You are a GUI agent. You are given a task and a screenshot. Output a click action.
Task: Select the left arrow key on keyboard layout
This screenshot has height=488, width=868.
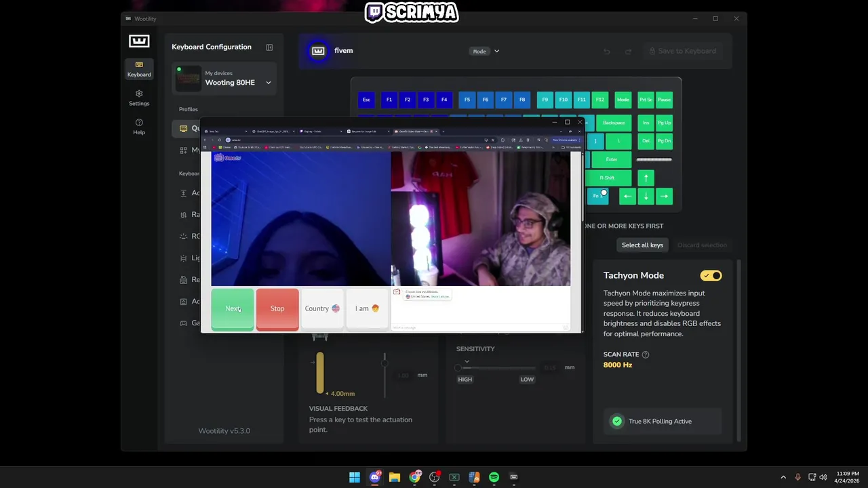click(627, 196)
